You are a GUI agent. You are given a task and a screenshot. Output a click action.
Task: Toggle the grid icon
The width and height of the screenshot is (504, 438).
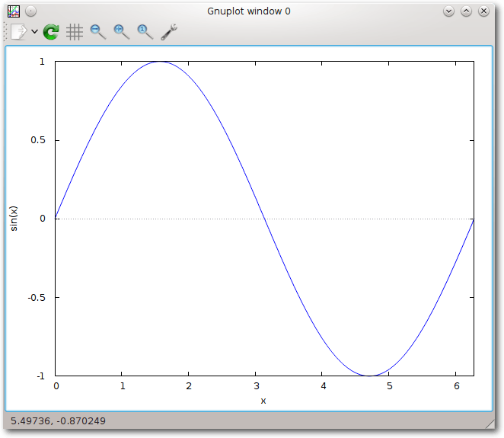pyautogui.click(x=75, y=32)
